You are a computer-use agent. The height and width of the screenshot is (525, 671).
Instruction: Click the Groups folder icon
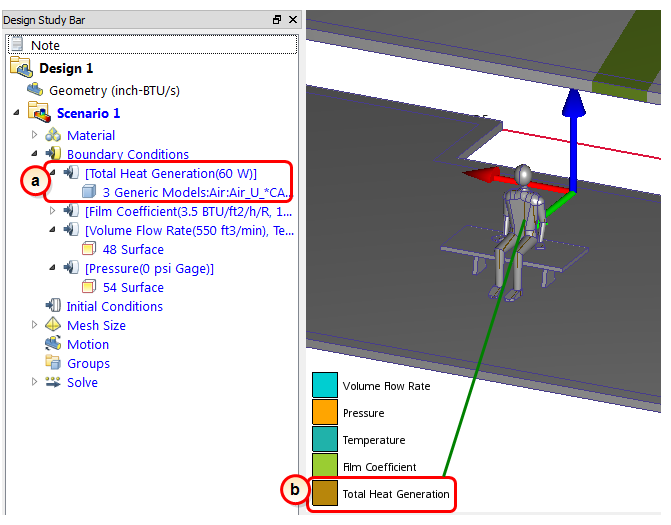53,362
